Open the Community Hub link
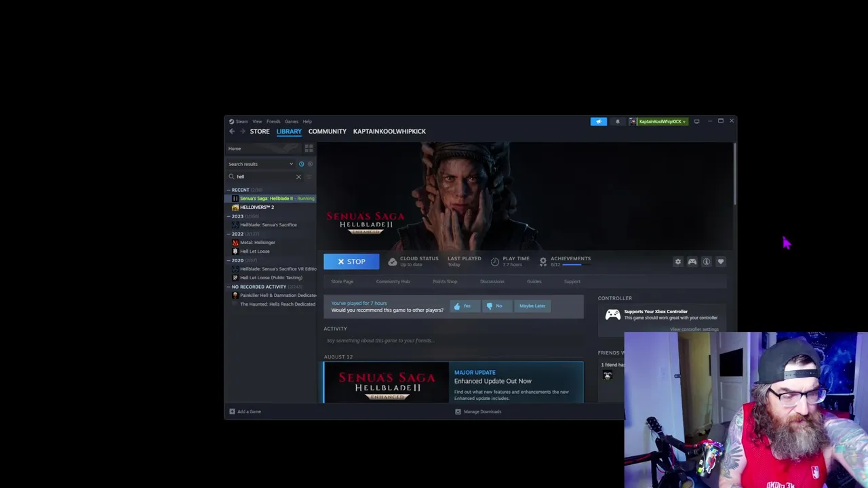This screenshot has height=488, width=868. point(393,281)
